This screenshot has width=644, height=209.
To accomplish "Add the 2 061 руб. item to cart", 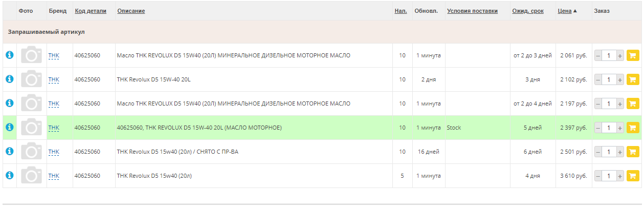I will (633, 55).
